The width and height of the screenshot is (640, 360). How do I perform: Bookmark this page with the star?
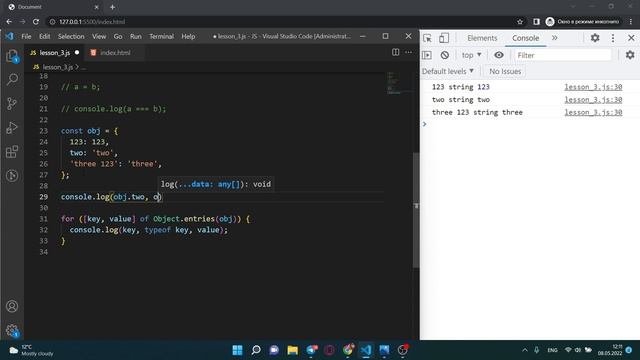coord(520,22)
